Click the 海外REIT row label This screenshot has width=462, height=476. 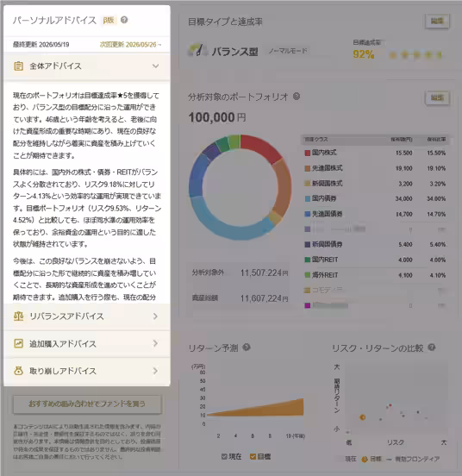325,275
